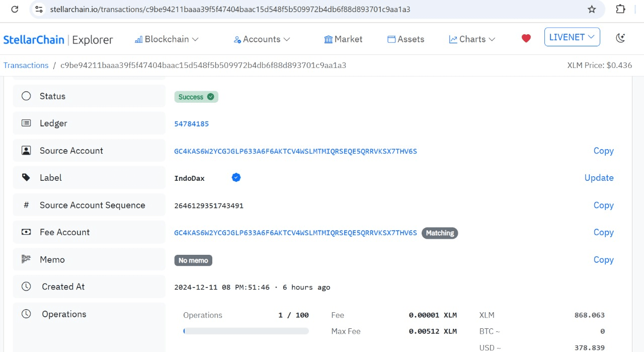The image size is (644, 352).
Task: Expand the Blockchain dropdown menu
Action: click(x=167, y=39)
